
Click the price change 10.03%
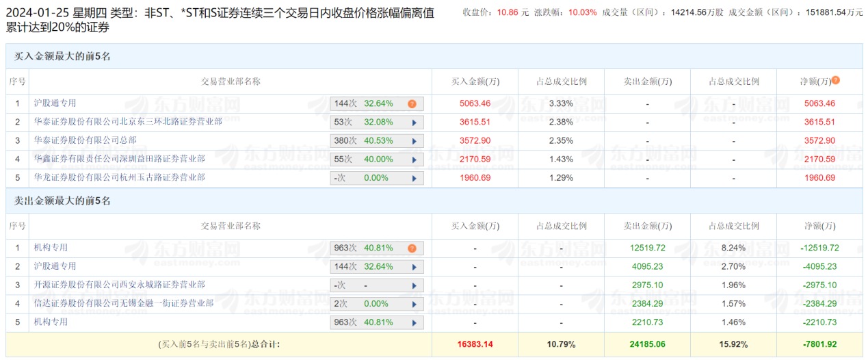(x=583, y=12)
